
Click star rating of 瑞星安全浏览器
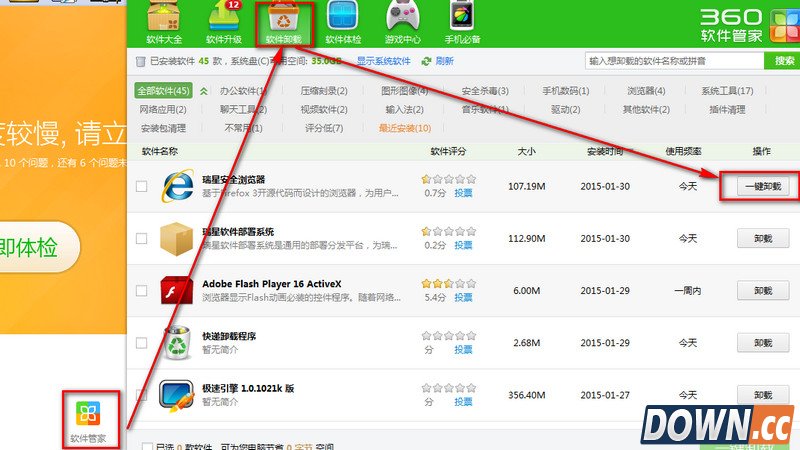[448, 179]
